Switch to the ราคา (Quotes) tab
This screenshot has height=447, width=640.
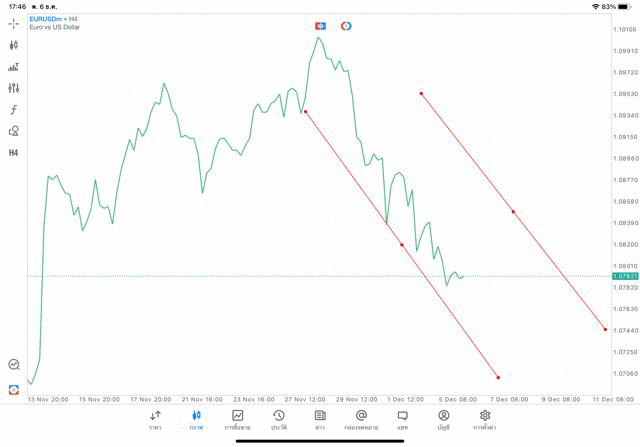[x=155, y=420]
